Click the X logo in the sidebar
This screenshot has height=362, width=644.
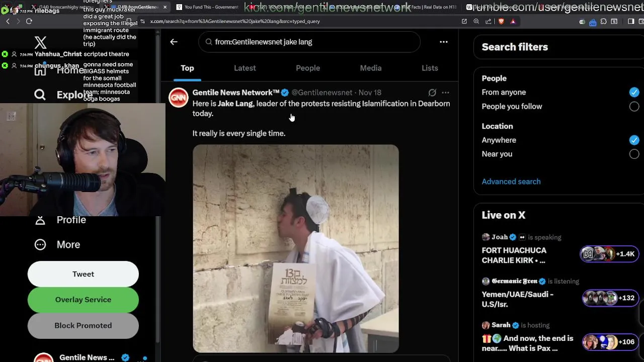pos(40,42)
